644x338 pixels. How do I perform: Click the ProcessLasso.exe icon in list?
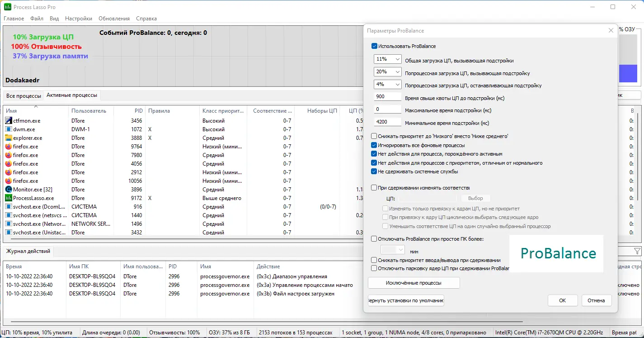click(9, 198)
